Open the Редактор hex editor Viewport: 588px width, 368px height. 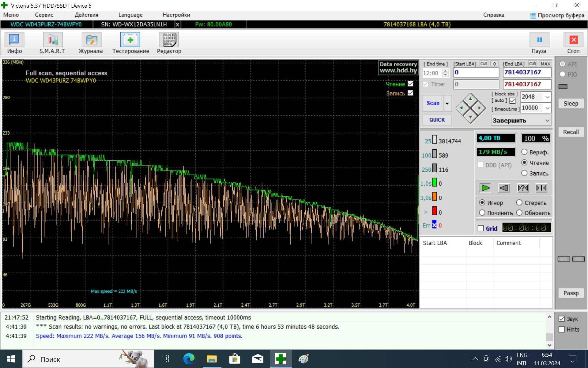[x=169, y=43]
